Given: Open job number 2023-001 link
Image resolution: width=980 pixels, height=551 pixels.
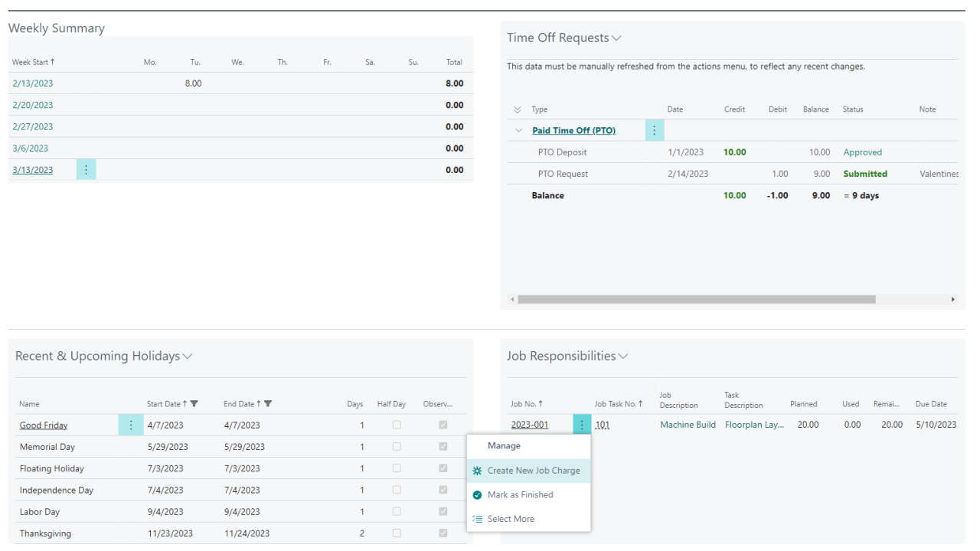Looking at the screenshot, I should coord(530,425).
